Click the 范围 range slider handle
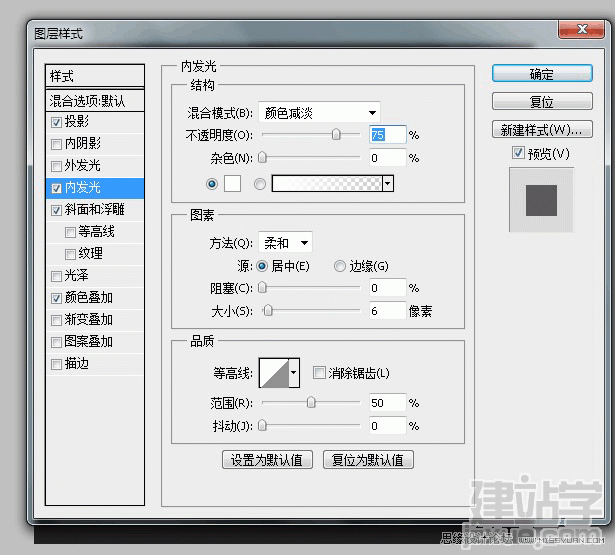This screenshot has width=615, height=555. coord(311,402)
